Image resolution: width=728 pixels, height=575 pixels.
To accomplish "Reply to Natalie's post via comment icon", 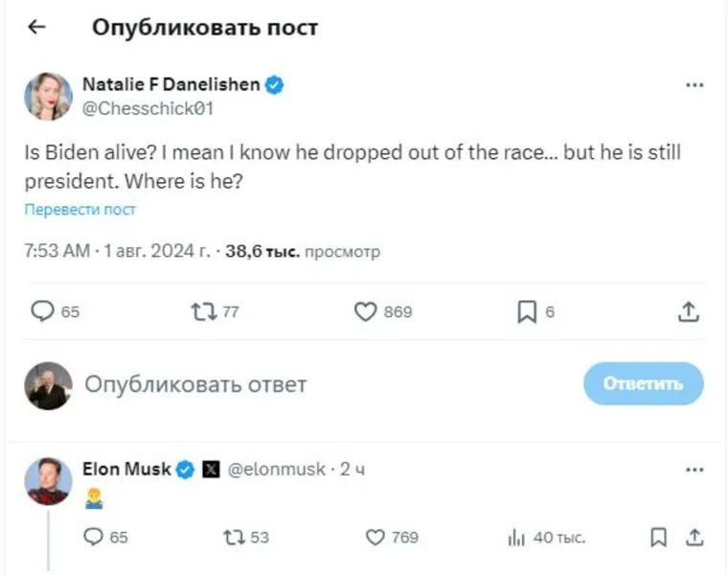I will 43,311.
